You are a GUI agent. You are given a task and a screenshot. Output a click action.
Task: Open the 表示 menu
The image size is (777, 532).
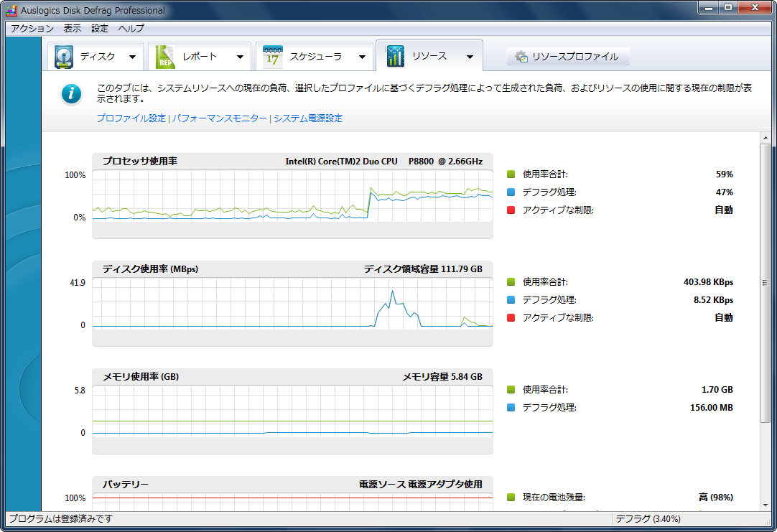(x=73, y=28)
